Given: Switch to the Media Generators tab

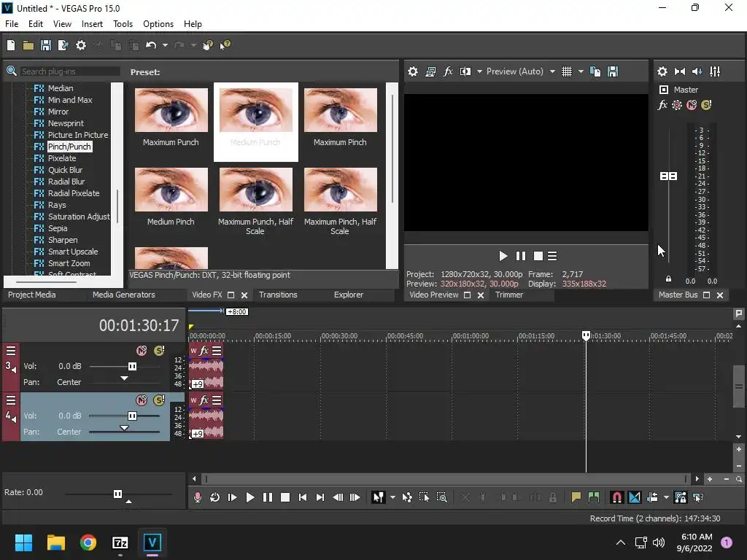Looking at the screenshot, I should [x=124, y=295].
